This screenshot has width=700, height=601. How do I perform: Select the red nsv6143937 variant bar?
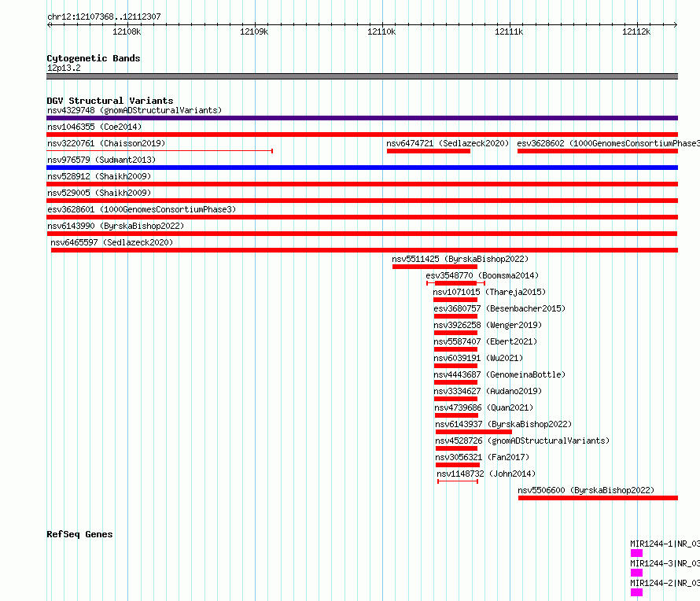coord(473,432)
